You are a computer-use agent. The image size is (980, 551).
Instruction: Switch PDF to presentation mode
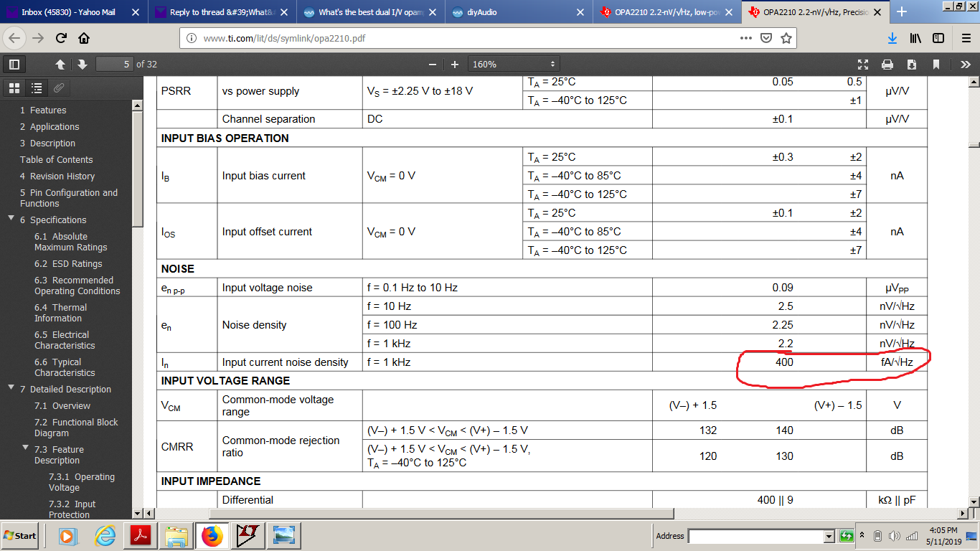(x=863, y=64)
